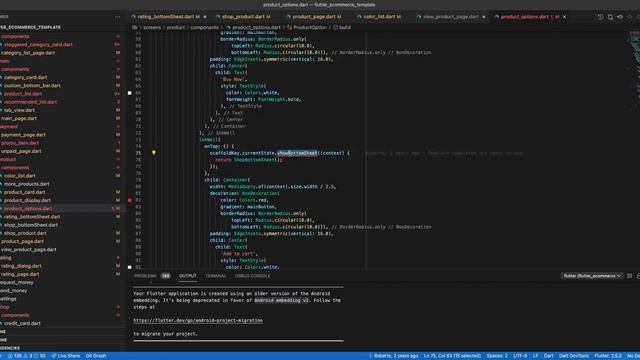Open Dart DevTools from status bar
The image size is (640, 360).
tap(574, 356)
